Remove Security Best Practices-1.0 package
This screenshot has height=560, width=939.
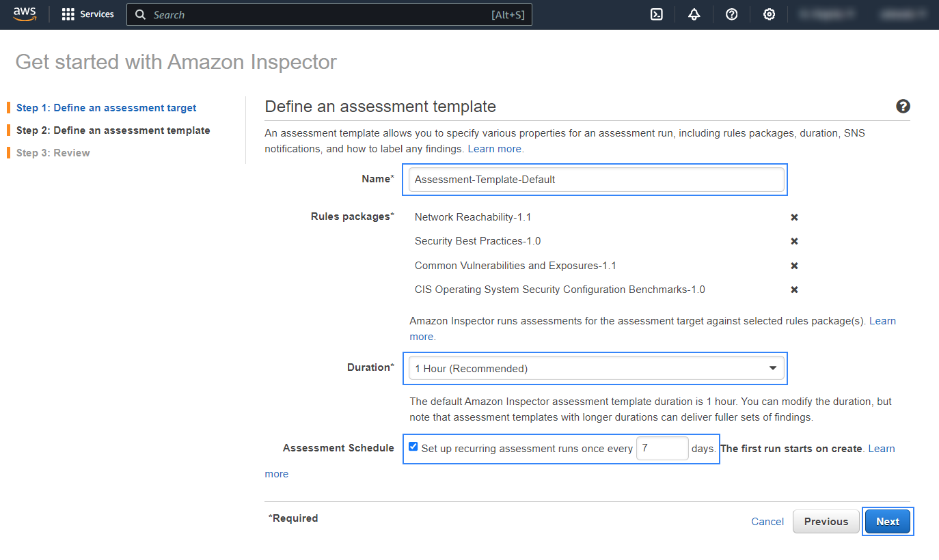[794, 241]
